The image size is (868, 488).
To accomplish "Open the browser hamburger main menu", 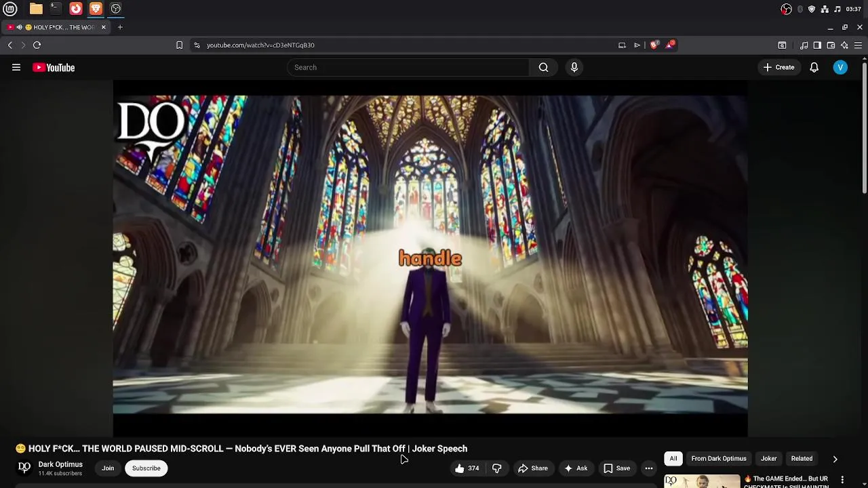I will [x=858, y=45].
